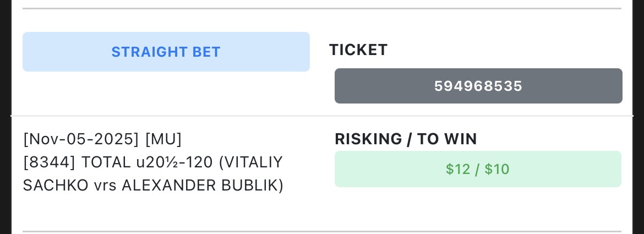Click the $10 to-win amount
644x234 pixels.
tap(497, 169)
